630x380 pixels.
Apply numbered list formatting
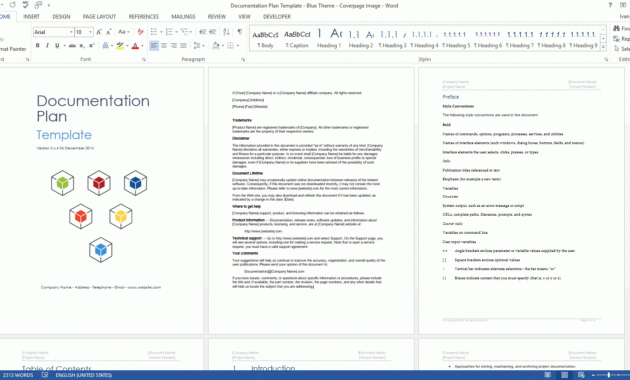pos(169,32)
